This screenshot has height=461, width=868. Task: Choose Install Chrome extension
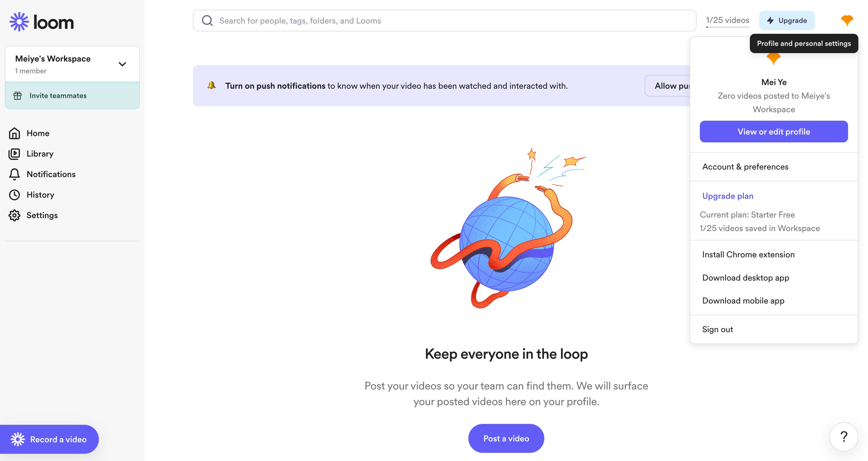748,255
